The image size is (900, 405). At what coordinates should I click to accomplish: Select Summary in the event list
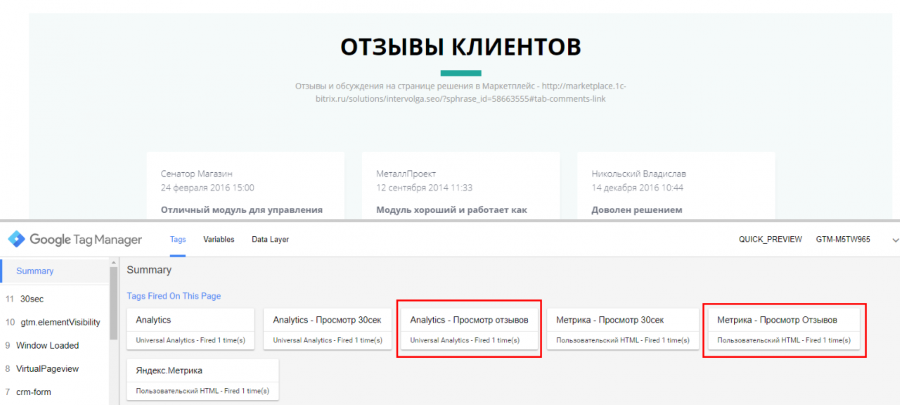point(55,271)
